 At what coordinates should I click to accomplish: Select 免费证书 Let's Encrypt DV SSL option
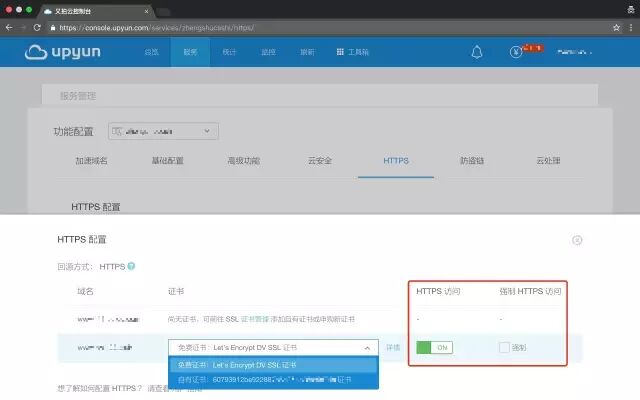273,364
